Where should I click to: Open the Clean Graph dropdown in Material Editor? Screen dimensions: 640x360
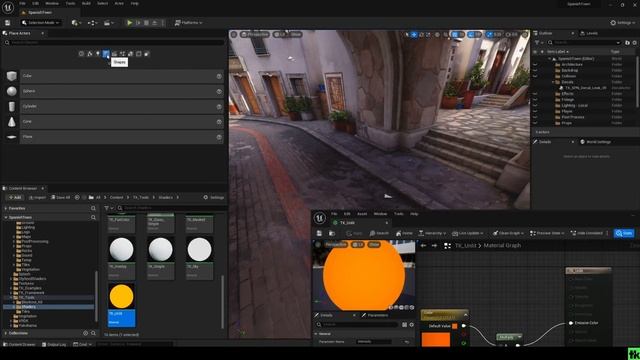pyautogui.click(x=508, y=233)
